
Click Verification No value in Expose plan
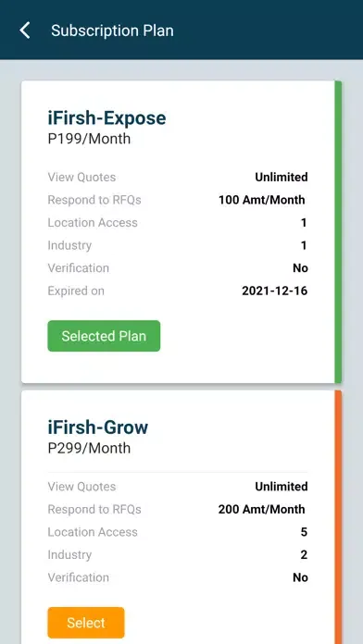click(x=300, y=268)
